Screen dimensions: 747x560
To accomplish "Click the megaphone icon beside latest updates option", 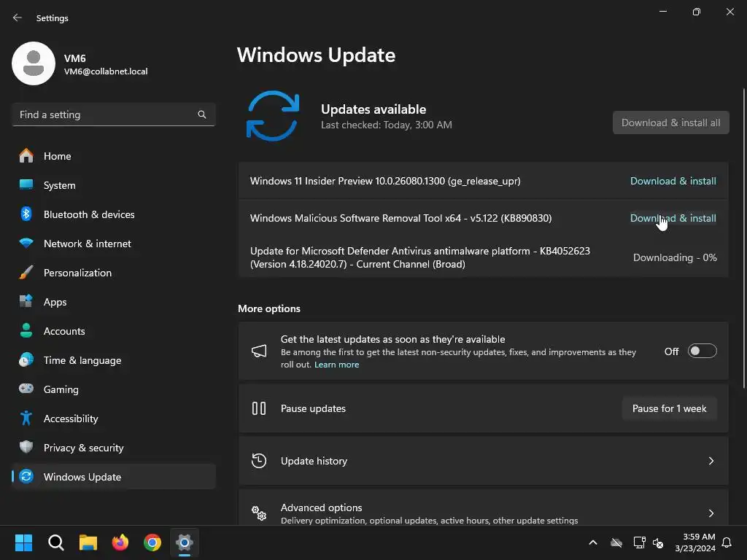I will pyautogui.click(x=259, y=351).
